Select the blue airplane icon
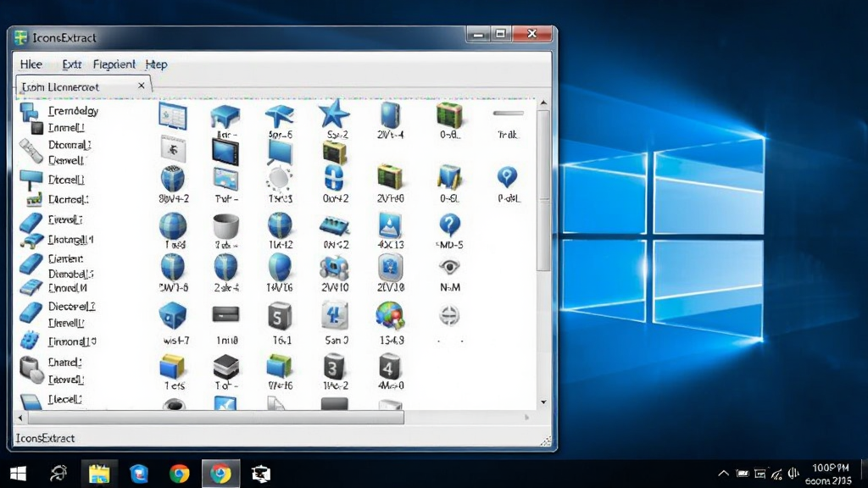The height and width of the screenshot is (488, 868). coord(280,115)
